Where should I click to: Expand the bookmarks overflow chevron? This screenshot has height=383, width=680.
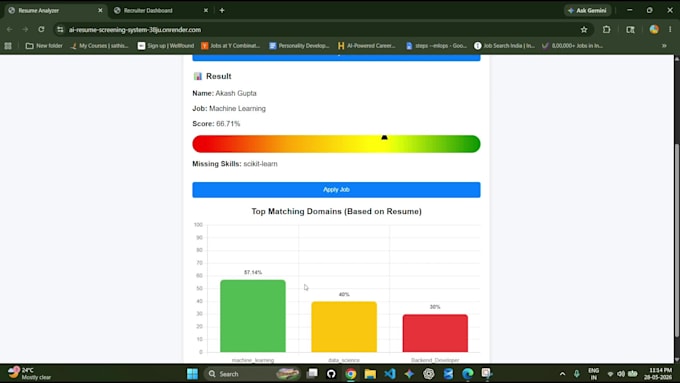tap(664, 46)
